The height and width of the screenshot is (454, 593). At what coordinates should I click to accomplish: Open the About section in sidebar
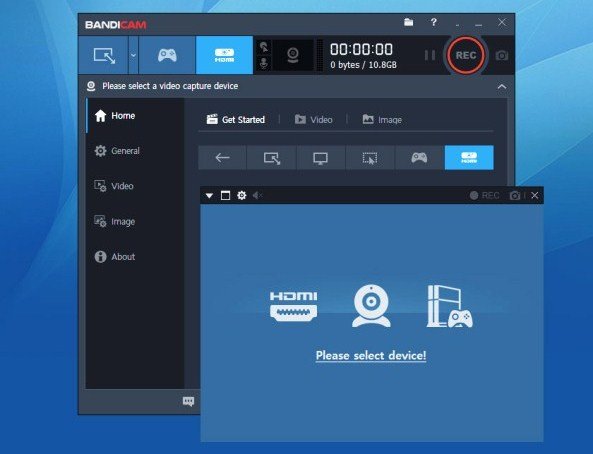click(115, 257)
